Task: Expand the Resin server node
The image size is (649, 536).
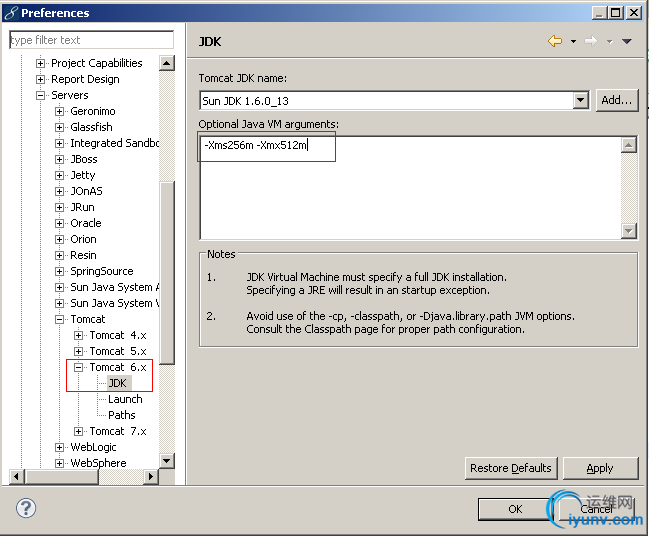Action: [59, 255]
